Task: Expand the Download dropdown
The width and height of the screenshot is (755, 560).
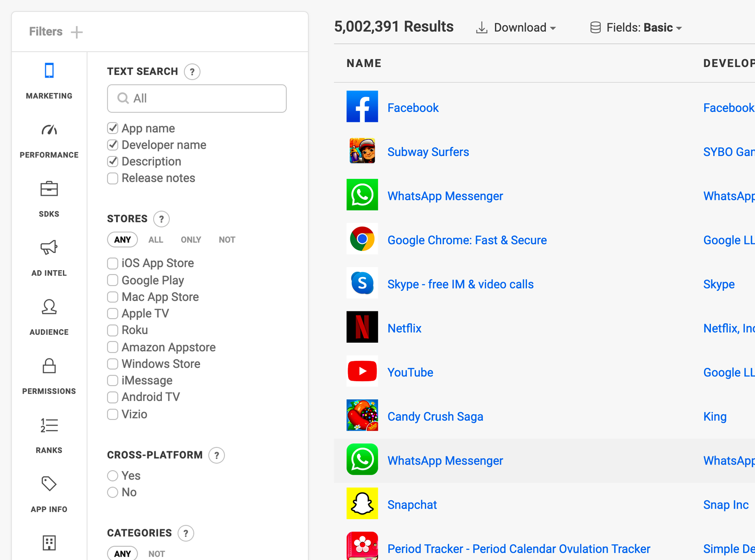Action: tap(516, 28)
